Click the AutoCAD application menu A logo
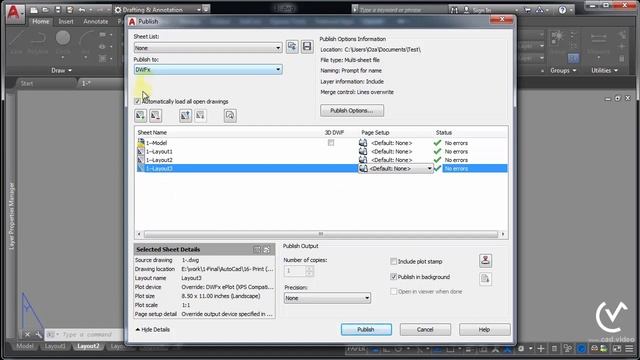 pyautogui.click(x=14, y=12)
